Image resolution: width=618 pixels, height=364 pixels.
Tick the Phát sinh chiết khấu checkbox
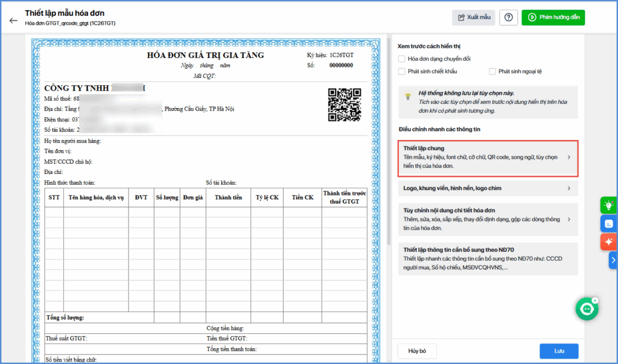click(x=402, y=71)
